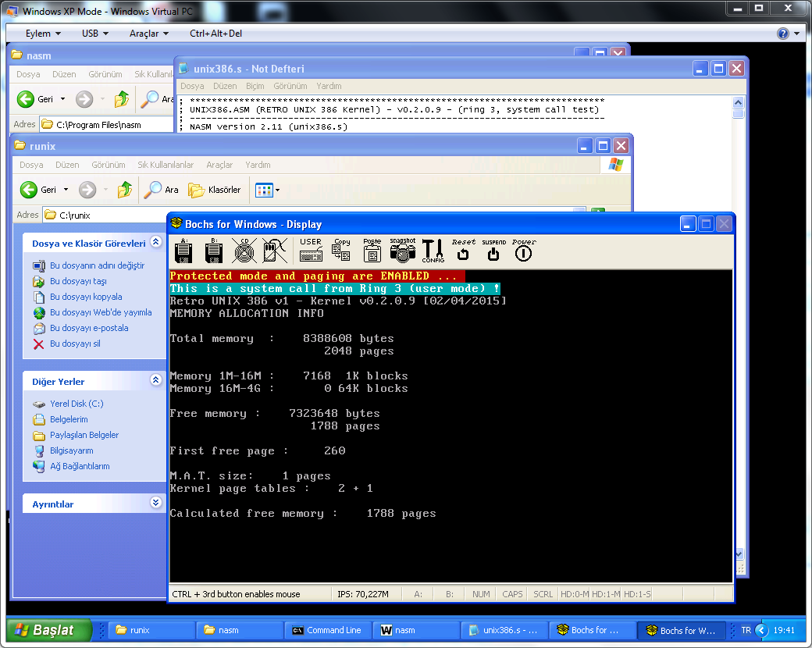Open the views dropdown arrow in runix
Screen dimensions: 812x648
pos(278,190)
